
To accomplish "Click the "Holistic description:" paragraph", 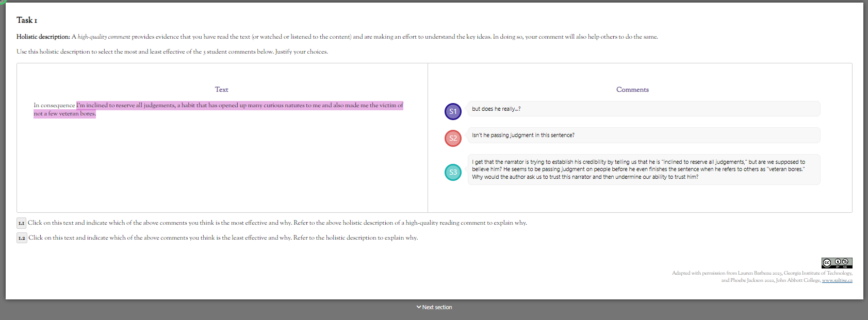I will click(x=337, y=37).
